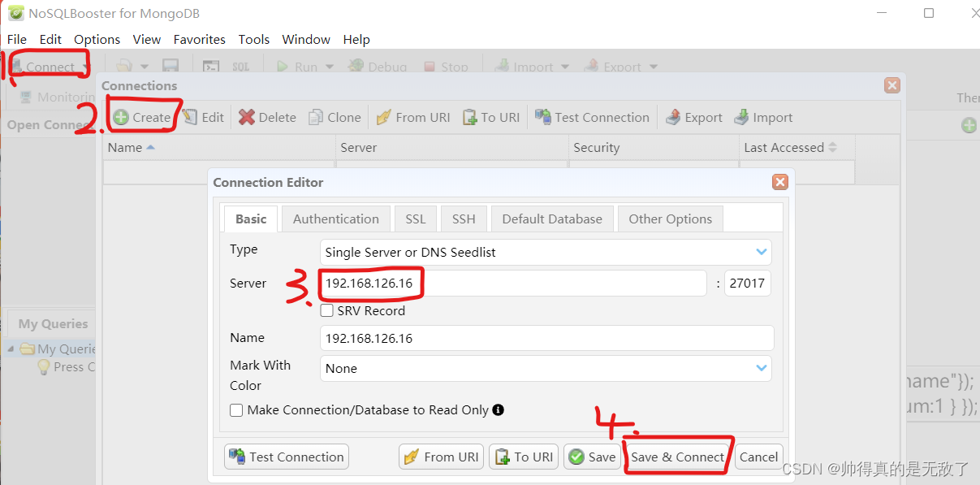Click From URI in the Connection Editor
This screenshot has height=485, width=980.
[x=441, y=457]
